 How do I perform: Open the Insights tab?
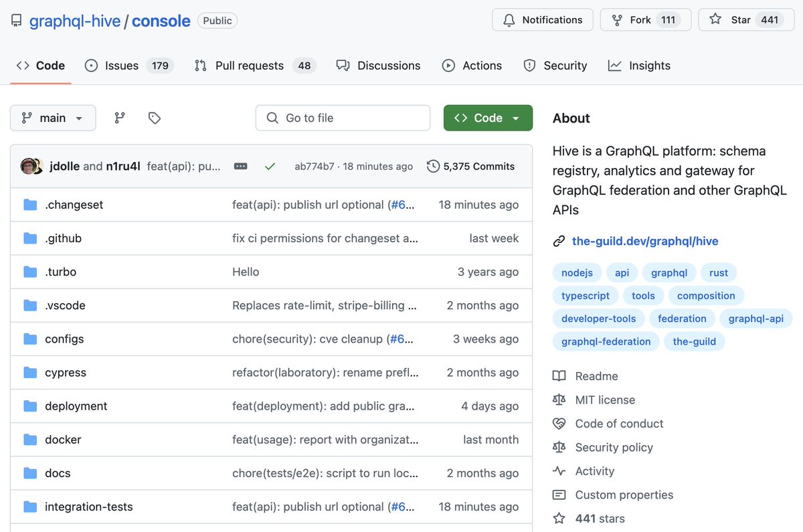[639, 66]
